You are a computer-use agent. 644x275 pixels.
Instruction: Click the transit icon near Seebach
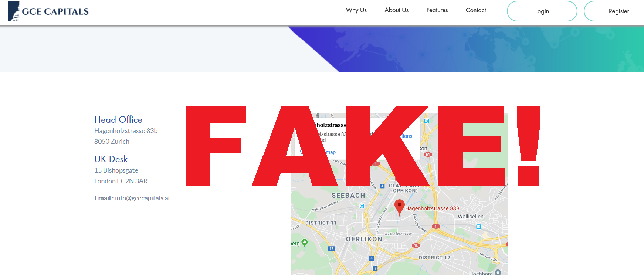tap(362, 206)
